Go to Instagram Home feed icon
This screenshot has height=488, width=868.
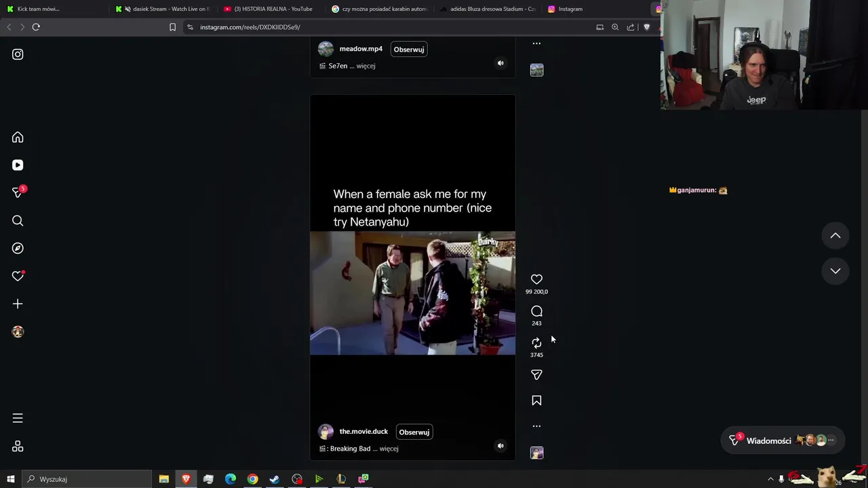(18, 138)
